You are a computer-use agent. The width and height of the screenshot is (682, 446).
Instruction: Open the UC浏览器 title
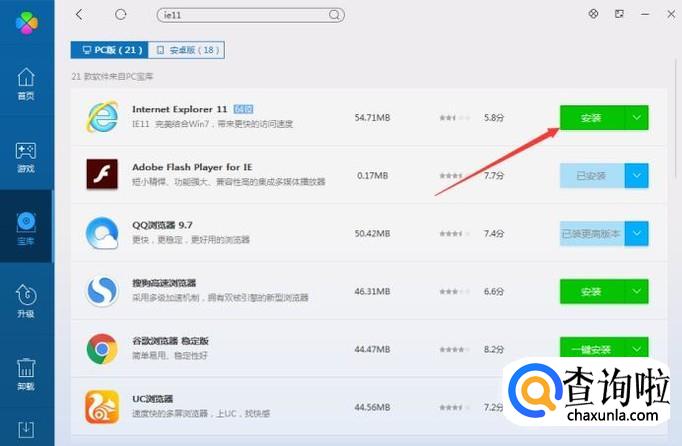point(153,399)
